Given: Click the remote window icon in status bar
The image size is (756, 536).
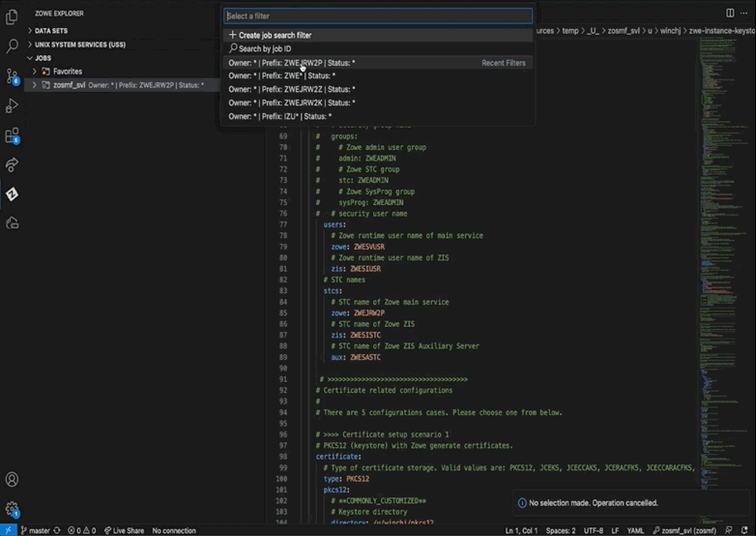Looking at the screenshot, I should [x=8, y=530].
